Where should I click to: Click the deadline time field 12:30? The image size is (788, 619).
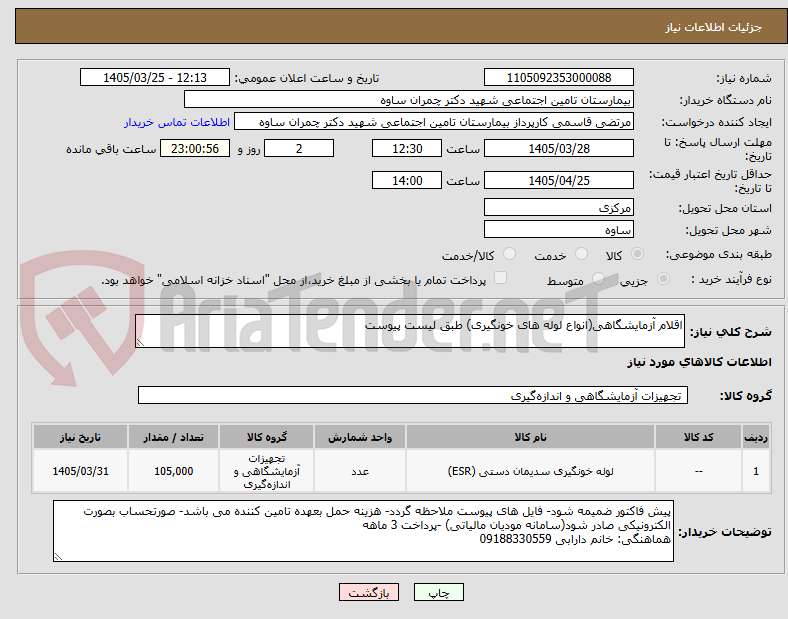click(407, 149)
